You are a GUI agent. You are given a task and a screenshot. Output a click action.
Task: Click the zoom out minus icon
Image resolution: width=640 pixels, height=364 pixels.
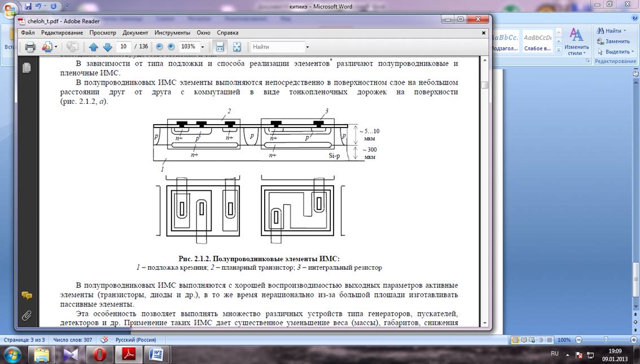coord(160,47)
